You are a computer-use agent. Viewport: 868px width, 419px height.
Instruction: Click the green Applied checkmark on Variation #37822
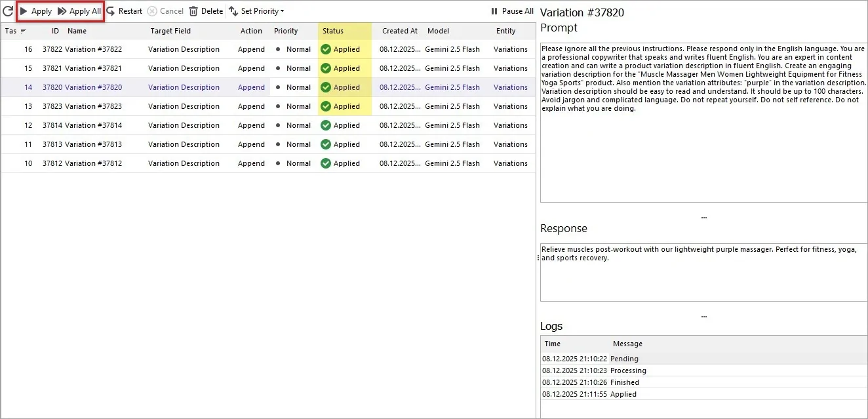[x=326, y=49]
